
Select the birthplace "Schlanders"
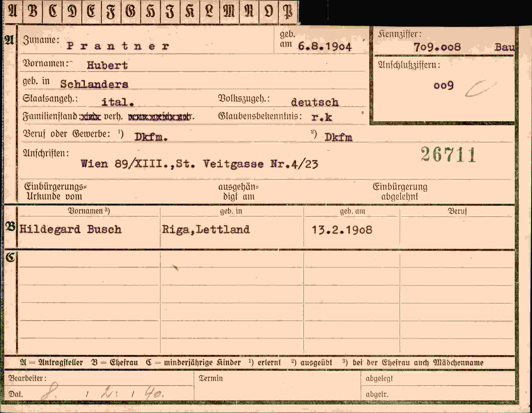point(94,84)
